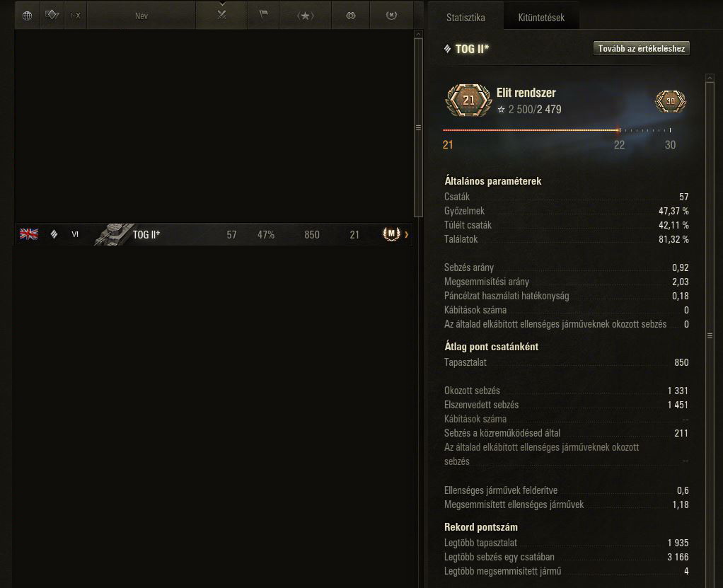This screenshot has height=588, width=723.
Task: Select the TOG II* vehicle row
Action: 214,234
